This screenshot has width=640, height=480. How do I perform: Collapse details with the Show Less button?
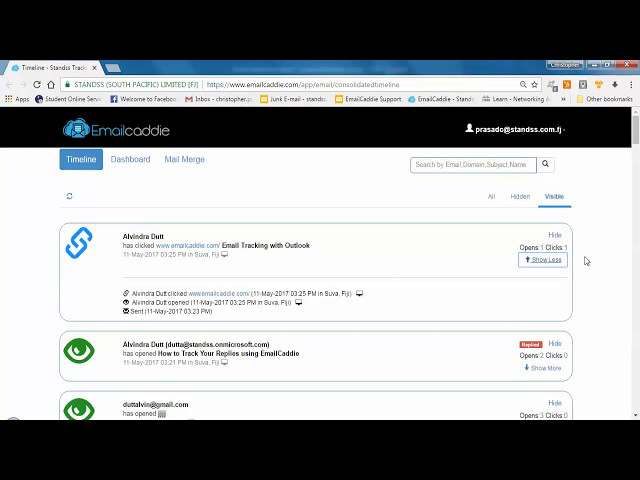(x=543, y=260)
